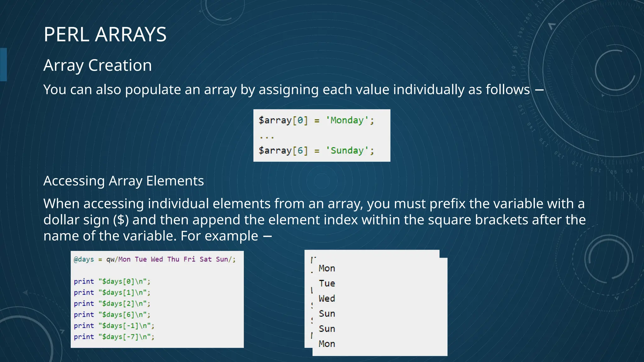Click the 'Accessing Array Elements' heading

124,181
